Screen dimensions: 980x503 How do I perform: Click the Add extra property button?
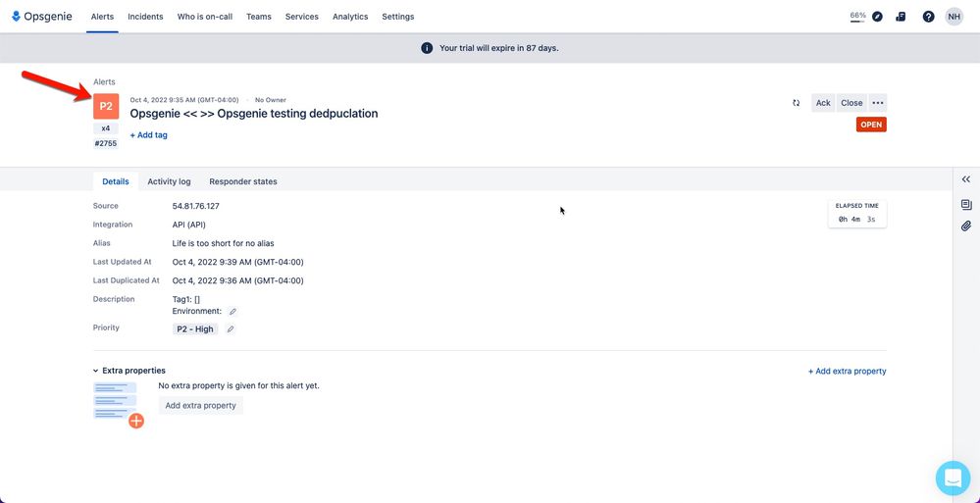(201, 406)
